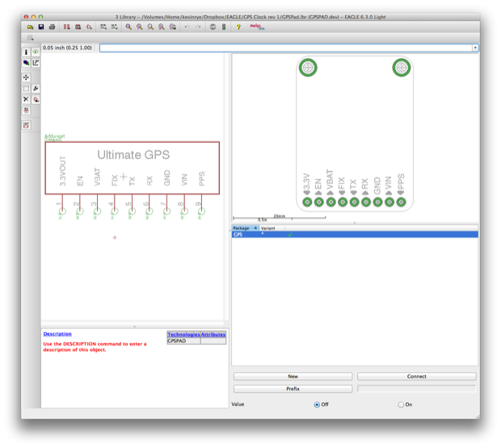
Task: Click the Prefix button
Action: tap(293, 388)
